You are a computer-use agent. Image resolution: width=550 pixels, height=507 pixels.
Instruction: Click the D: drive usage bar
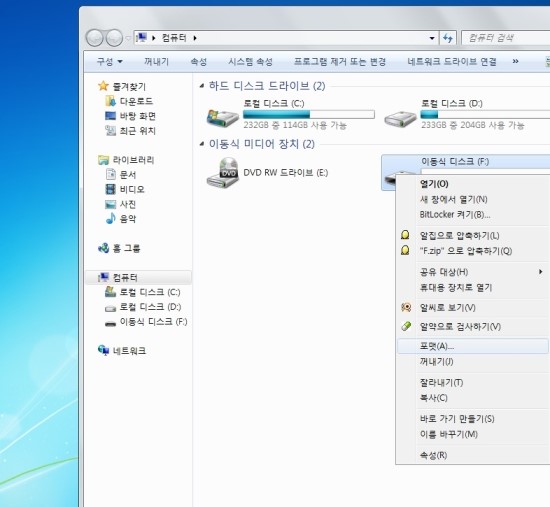(485, 114)
